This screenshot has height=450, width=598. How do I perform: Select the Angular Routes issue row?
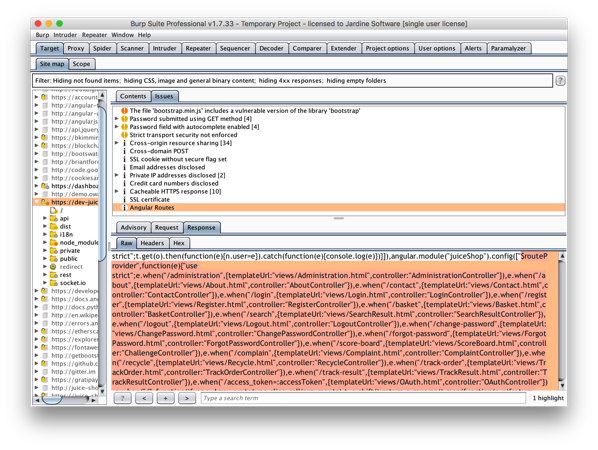339,207
